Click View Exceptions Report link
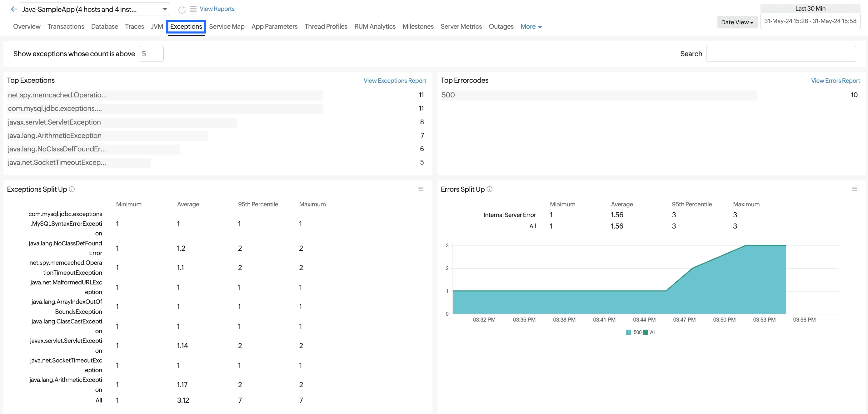The width and height of the screenshot is (868, 414). point(394,80)
